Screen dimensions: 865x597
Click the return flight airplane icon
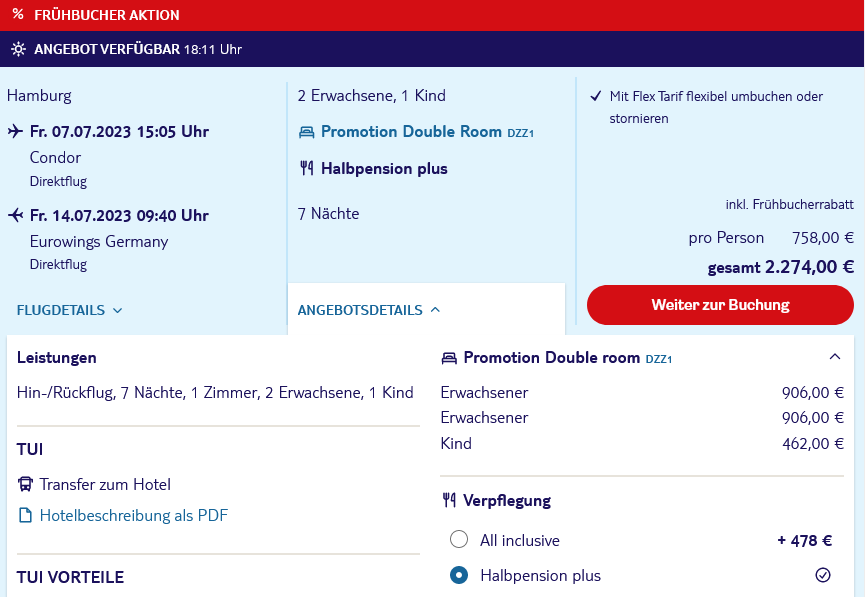(x=15, y=215)
